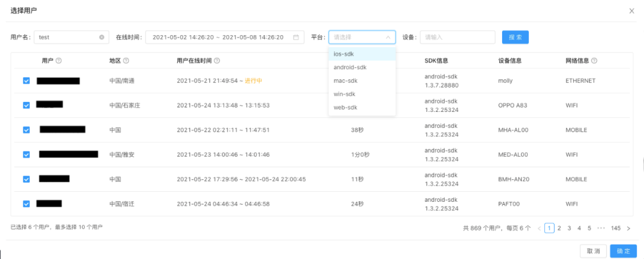Uncheck the user row with device MHA-AL00
This screenshot has width=644, height=259.
coord(26,130)
